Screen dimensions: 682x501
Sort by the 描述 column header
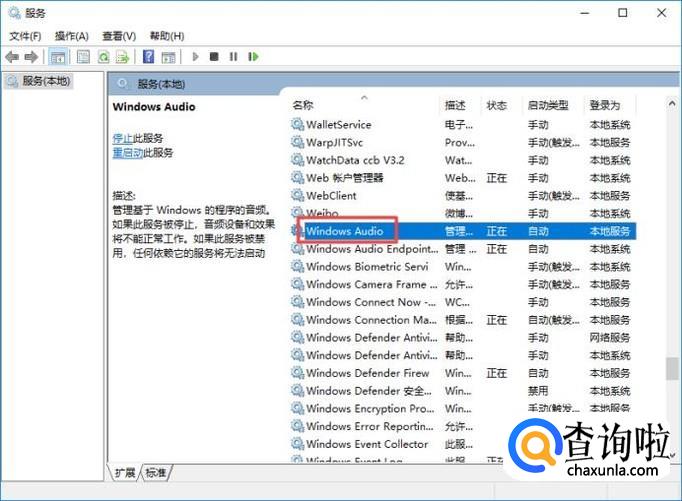pos(455,105)
